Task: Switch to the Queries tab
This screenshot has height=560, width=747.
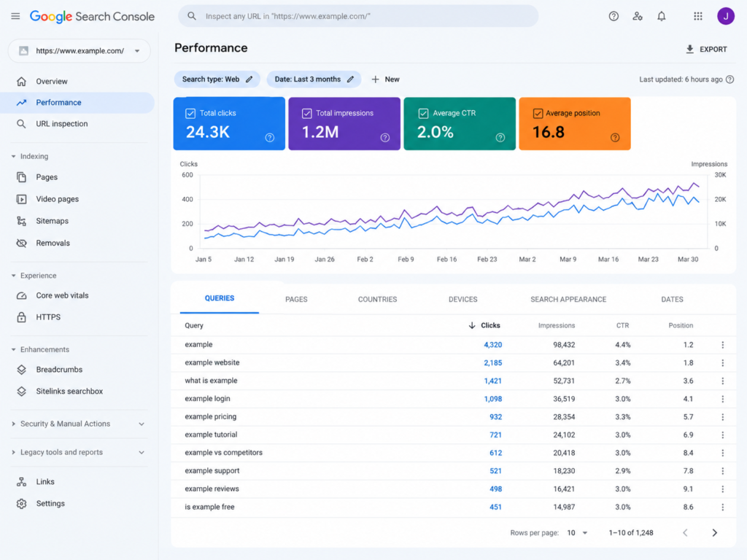Action: click(220, 298)
